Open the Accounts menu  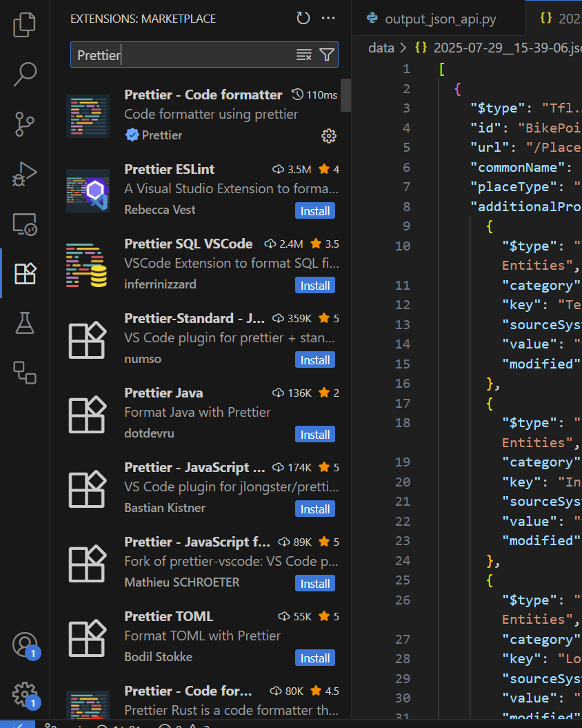[25, 645]
